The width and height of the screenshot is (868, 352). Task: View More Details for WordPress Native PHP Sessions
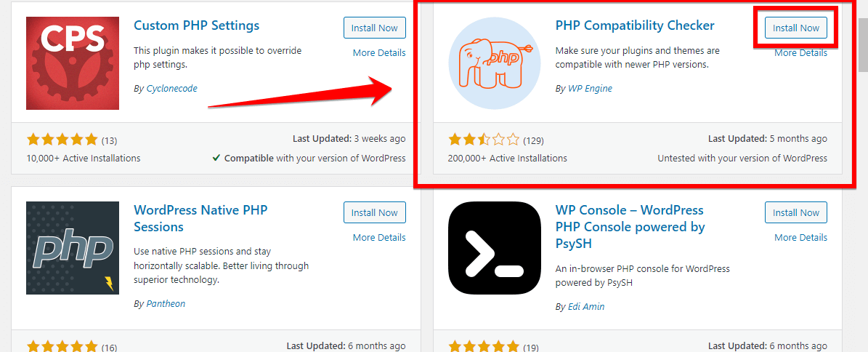tap(379, 238)
